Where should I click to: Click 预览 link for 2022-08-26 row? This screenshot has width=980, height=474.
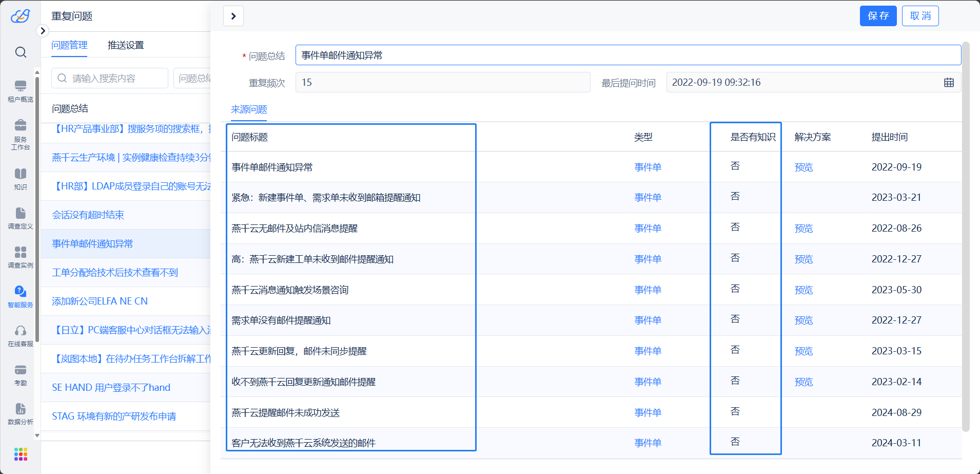tap(803, 229)
